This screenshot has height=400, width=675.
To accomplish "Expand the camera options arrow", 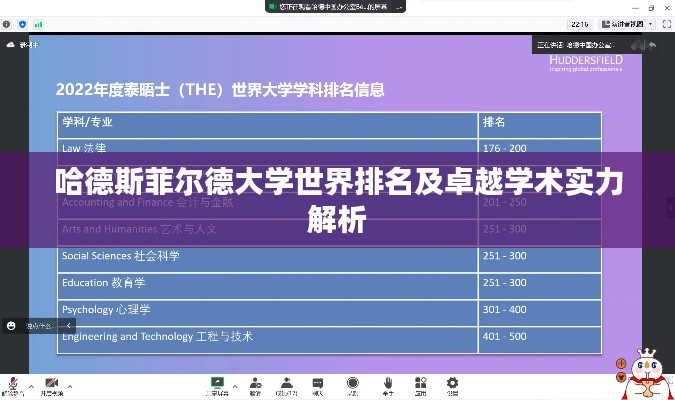I will tap(68, 383).
